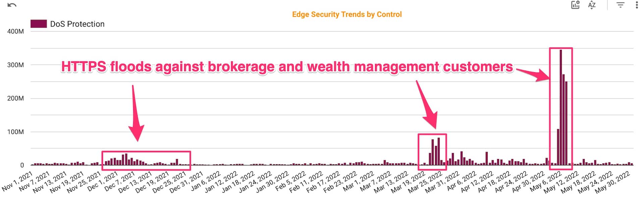
Task: Select the 200M y-axis label
Action: click(x=15, y=98)
